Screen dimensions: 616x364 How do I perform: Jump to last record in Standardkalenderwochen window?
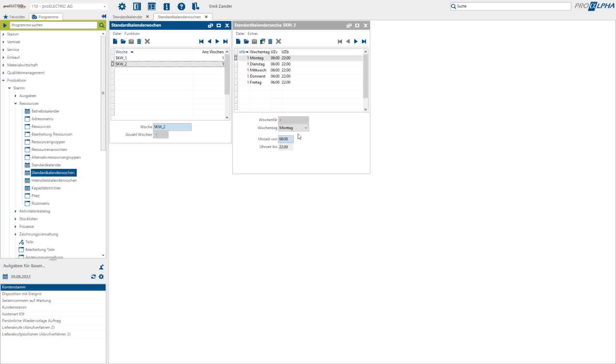[x=225, y=41]
